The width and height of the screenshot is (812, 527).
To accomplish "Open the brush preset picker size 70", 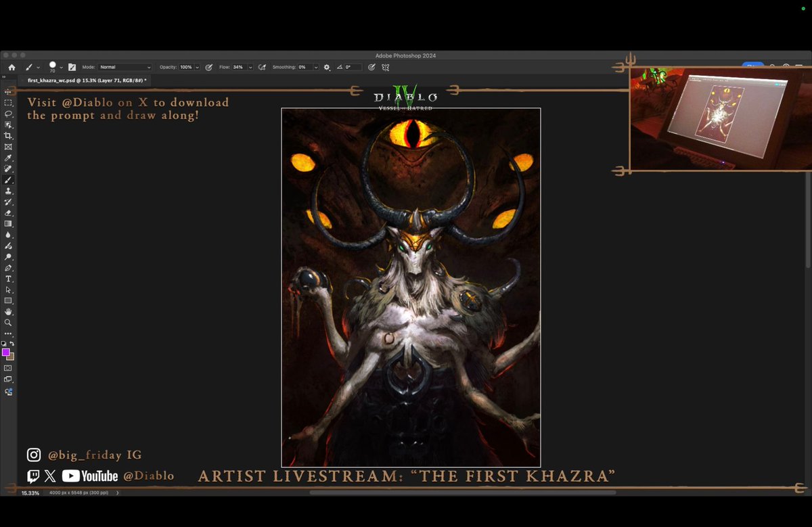I will 53,67.
